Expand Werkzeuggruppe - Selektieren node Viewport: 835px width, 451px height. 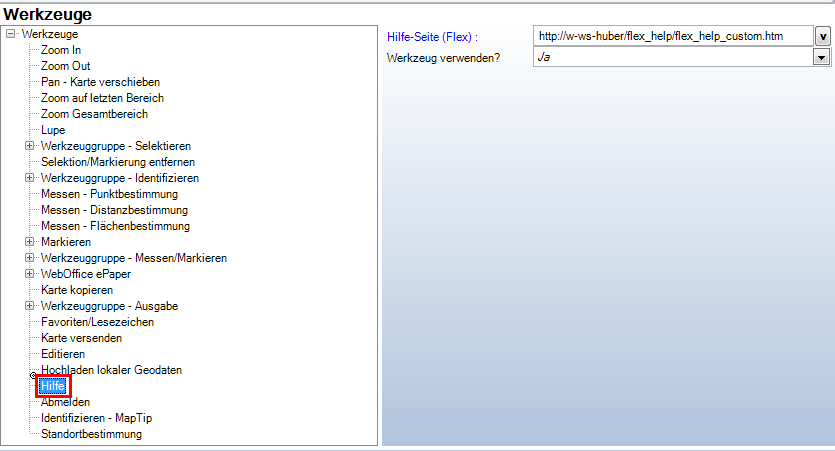30,145
